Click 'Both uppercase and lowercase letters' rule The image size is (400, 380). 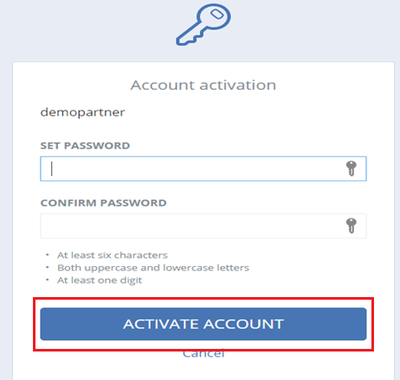point(153,268)
